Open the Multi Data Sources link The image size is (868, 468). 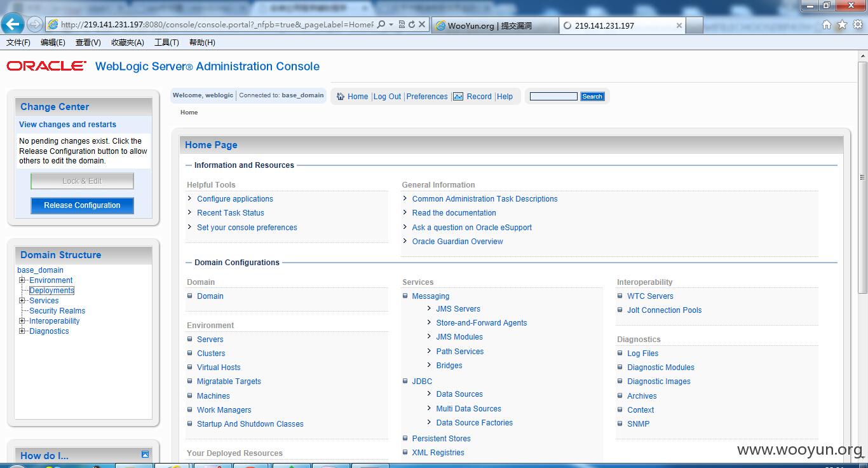[469, 409]
